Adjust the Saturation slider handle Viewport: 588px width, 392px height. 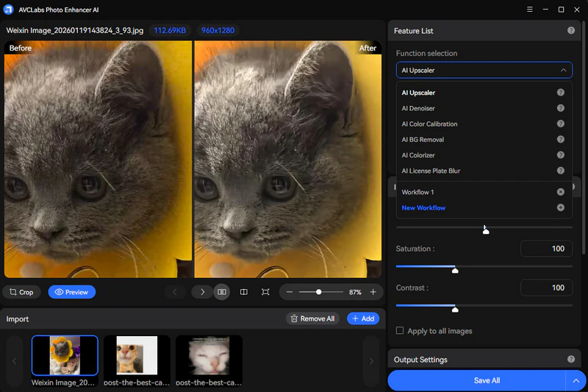pos(455,270)
